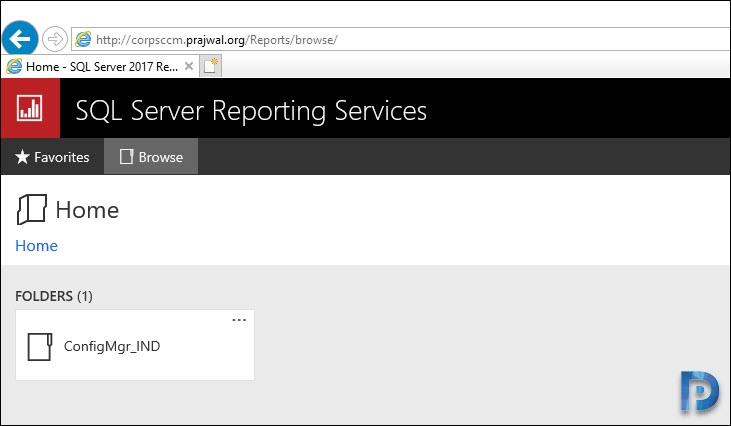Switch to the Browse view

pos(151,157)
